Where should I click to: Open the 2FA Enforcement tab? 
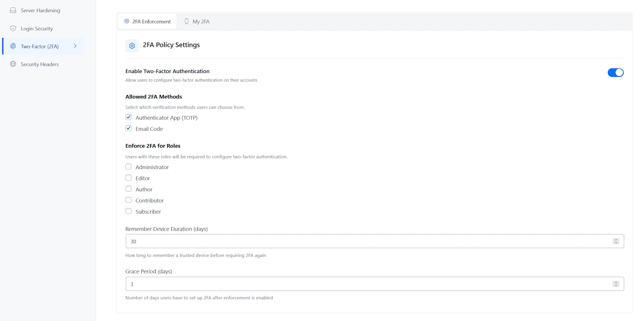pyautogui.click(x=148, y=21)
